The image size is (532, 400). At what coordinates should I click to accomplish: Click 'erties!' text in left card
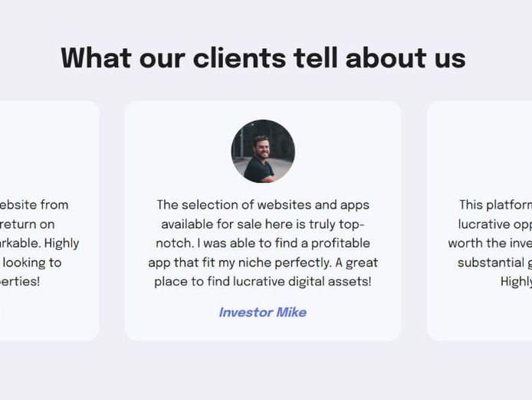(20, 281)
